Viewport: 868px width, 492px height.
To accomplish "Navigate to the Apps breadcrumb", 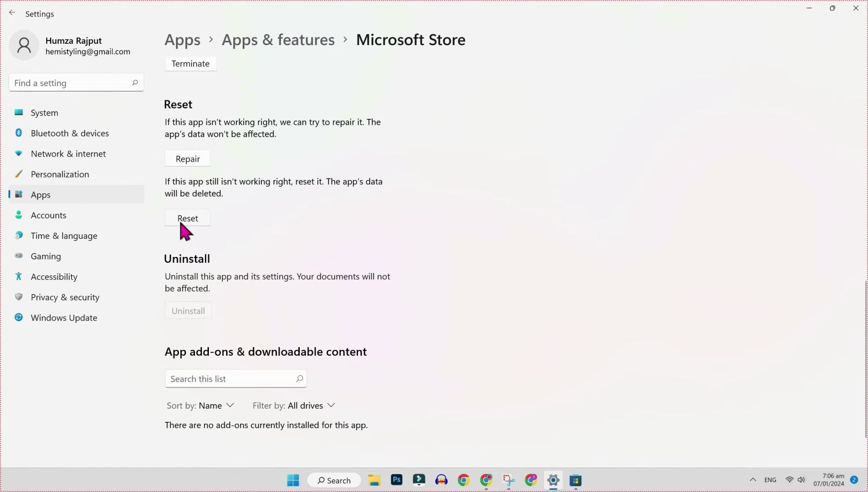I will pos(182,40).
